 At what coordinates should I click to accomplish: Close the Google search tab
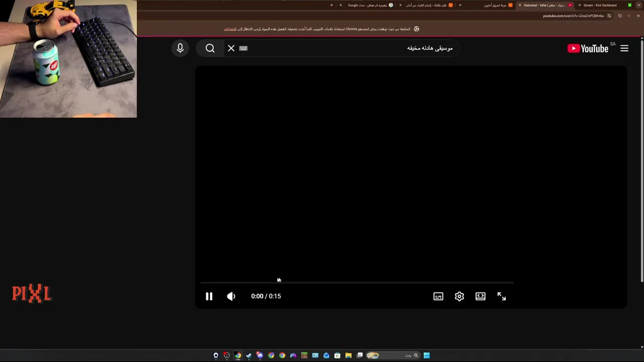tap(341, 5)
